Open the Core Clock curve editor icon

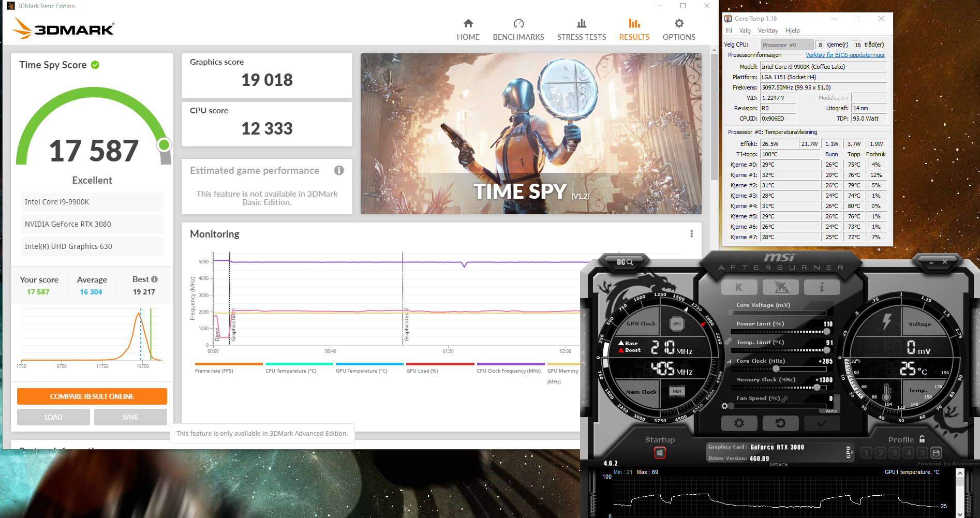(x=730, y=361)
